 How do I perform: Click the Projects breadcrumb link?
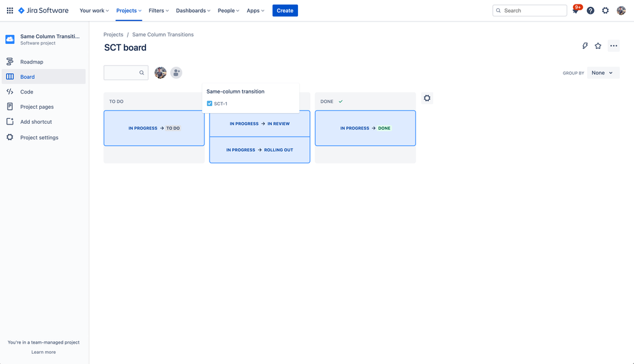tap(113, 34)
